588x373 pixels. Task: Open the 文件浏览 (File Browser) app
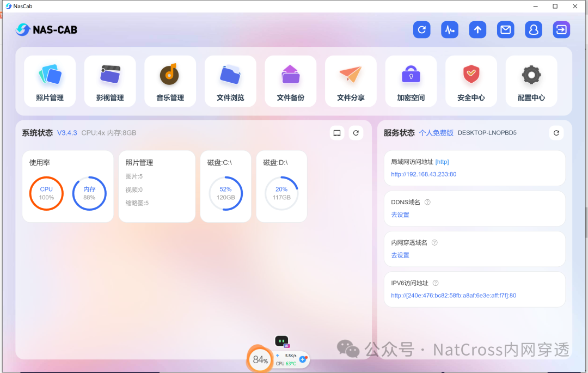[230, 81]
